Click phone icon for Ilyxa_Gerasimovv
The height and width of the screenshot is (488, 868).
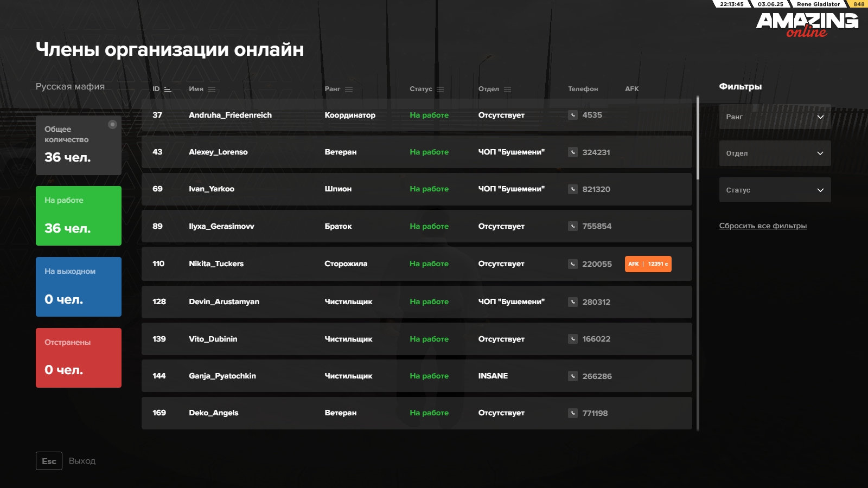573,226
